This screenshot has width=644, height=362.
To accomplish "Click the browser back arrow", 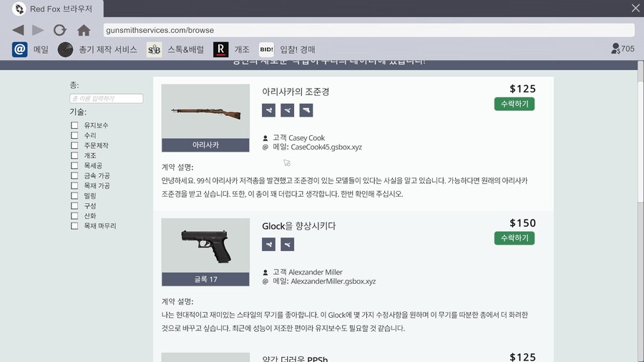I will click(x=18, y=30).
